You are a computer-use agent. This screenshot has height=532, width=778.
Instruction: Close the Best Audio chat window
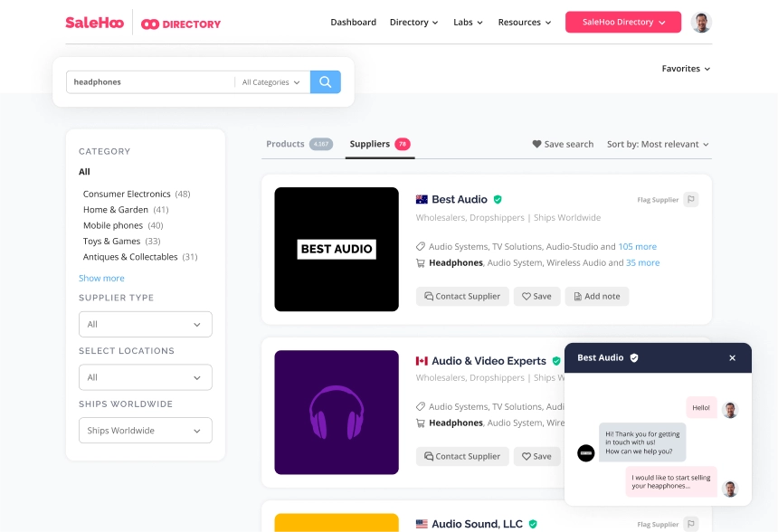point(733,357)
